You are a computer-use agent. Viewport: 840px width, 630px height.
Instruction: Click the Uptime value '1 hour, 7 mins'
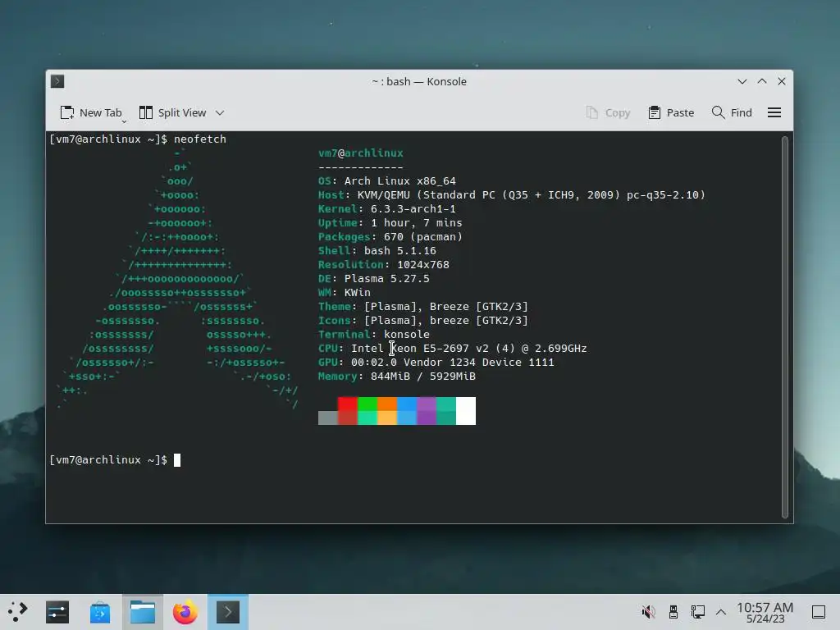416,223
